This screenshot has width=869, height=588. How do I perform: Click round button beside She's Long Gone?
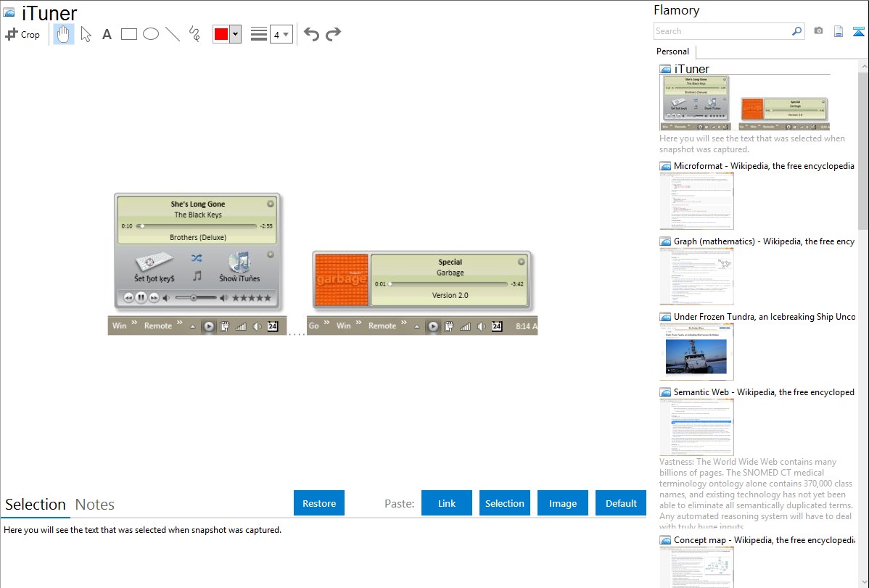click(271, 204)
